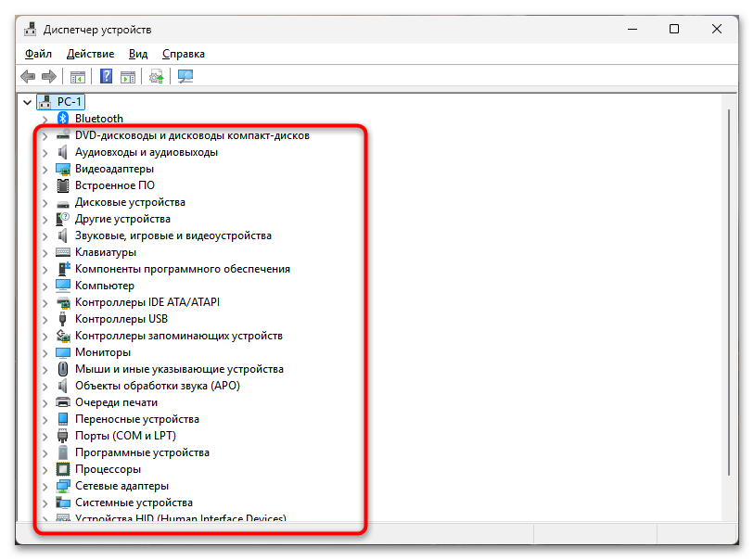Collapse the PC-1 root node
Viewport: 754px width, 560px height.
click(x=28, y=102)
